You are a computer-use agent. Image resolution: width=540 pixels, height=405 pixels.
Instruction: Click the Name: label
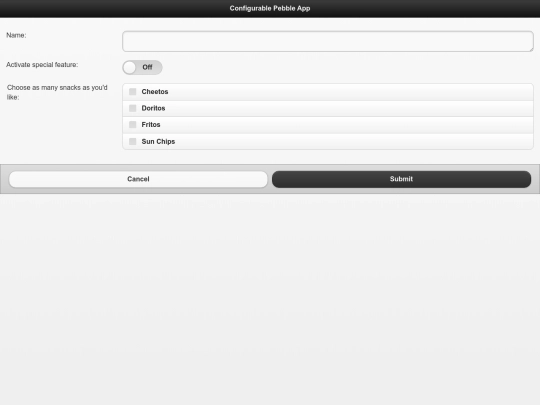click(16, 35)
